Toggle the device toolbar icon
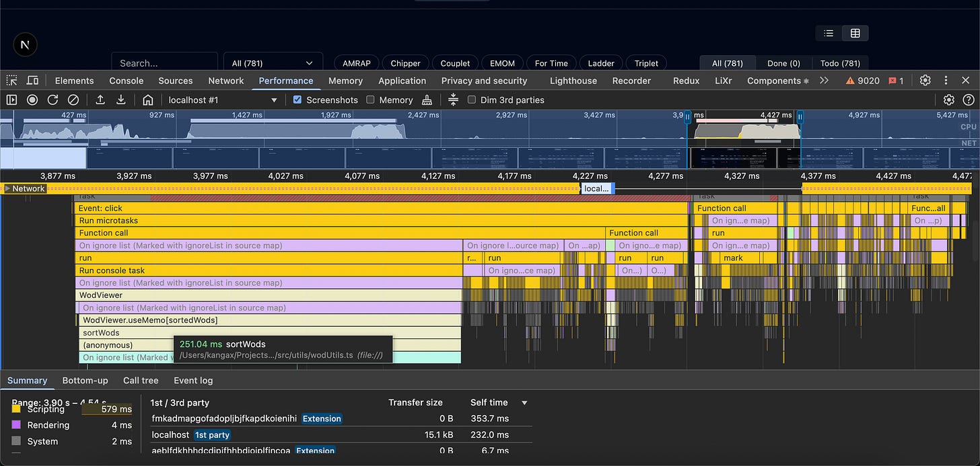Screen dimensions: 980x466 pyautogui.click(x=32, y=81)
